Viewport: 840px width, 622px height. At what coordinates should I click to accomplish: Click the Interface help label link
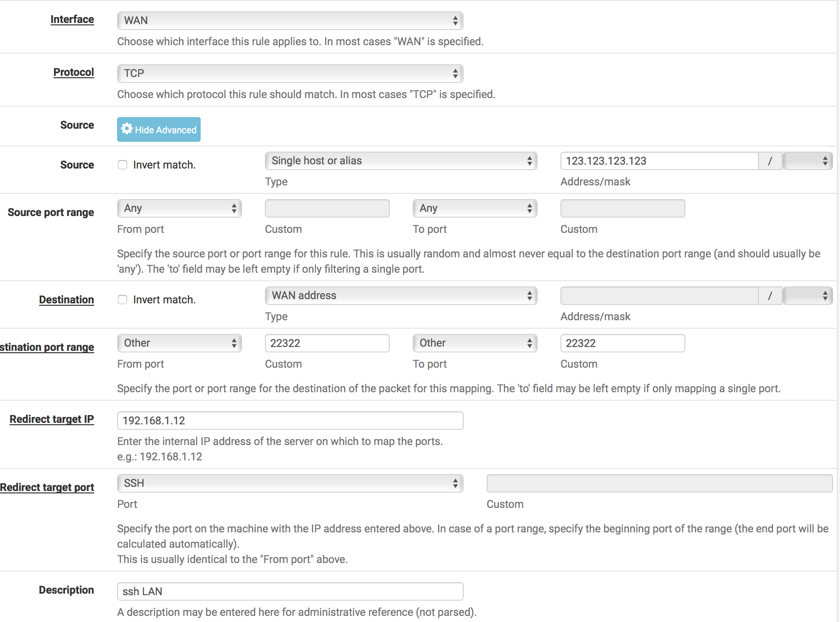pyautogui.click(x=72, y=19)
